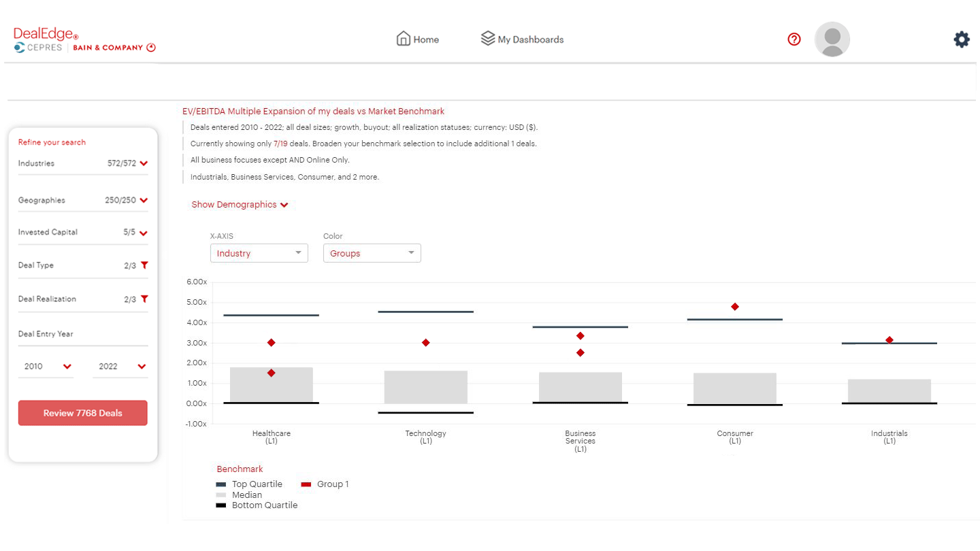This screenshot has height=551, width=980.
Task: Open the Color Groups dropdown
Action: 372,252
